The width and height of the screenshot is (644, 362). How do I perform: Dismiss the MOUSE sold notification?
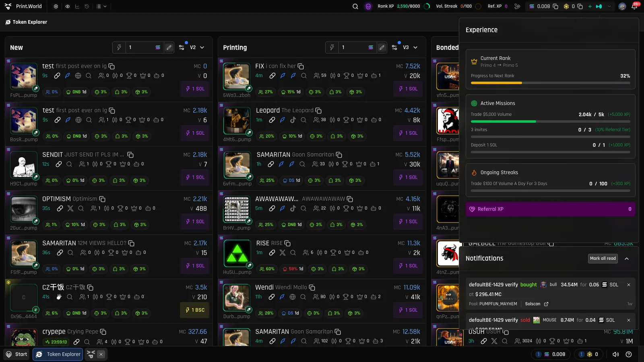[x=629, y=320]
